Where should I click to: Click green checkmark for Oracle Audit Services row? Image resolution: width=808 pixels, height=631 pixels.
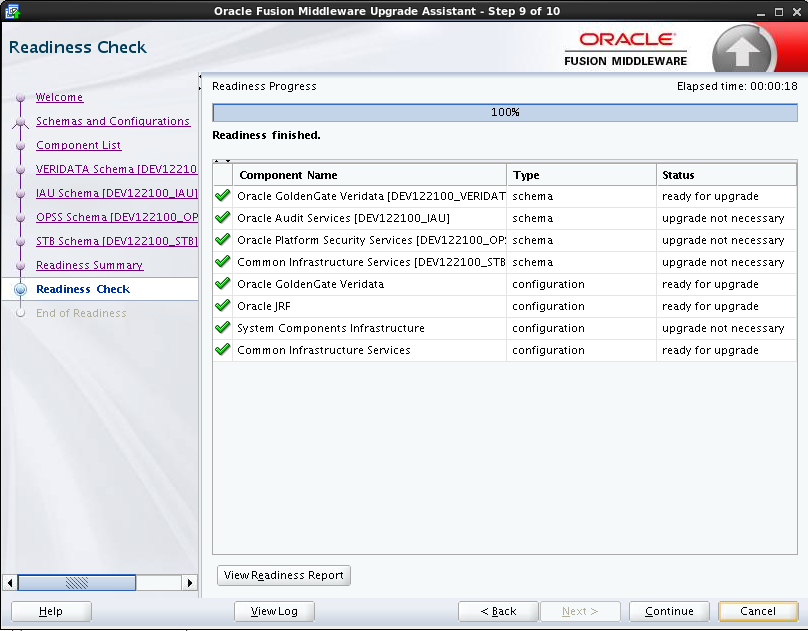(x=223, y=217)
